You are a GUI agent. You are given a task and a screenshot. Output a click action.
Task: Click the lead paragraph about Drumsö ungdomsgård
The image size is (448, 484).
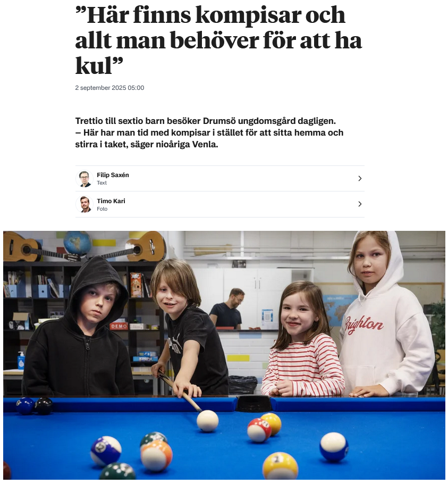pos(209,132)
